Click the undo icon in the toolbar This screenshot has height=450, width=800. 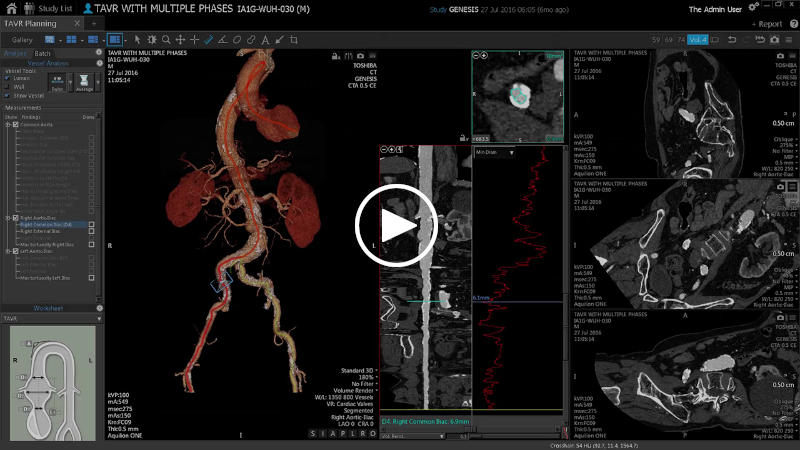coord(732,40)
